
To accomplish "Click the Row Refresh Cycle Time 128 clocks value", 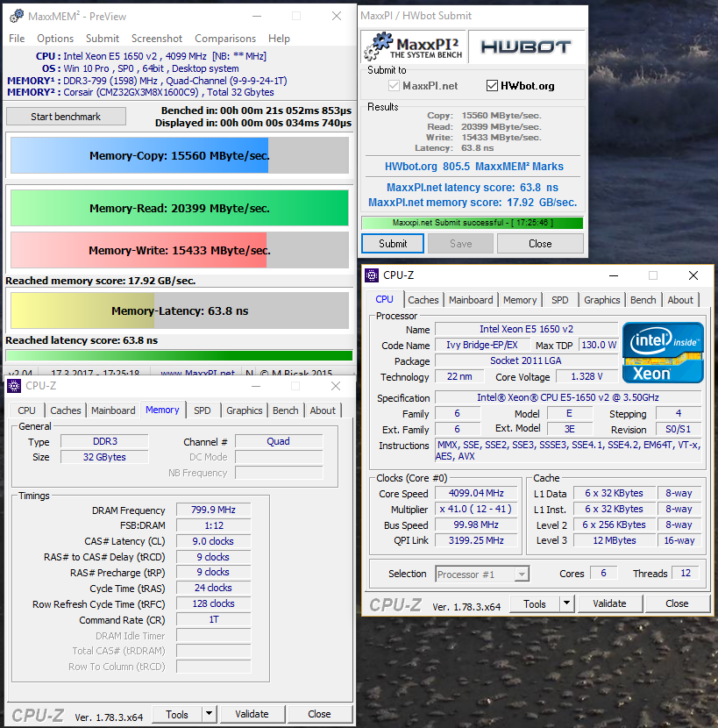I will coord(214,603).
